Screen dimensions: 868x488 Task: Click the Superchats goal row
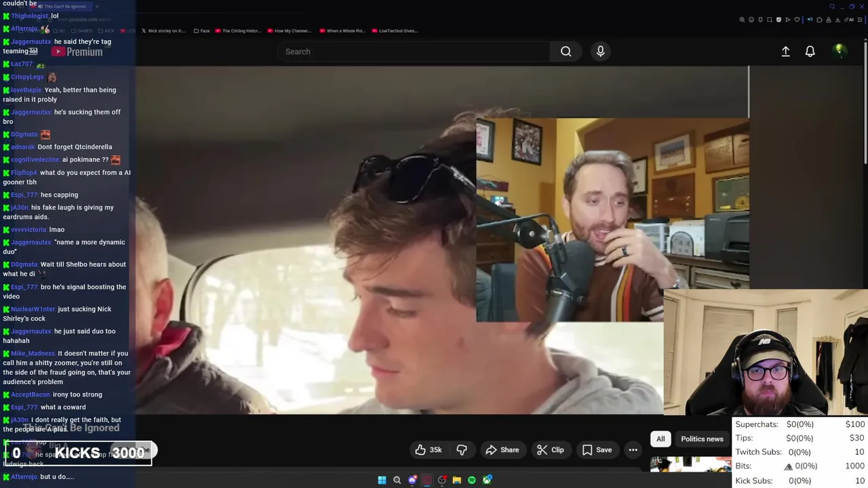click(x=800, y=424)
